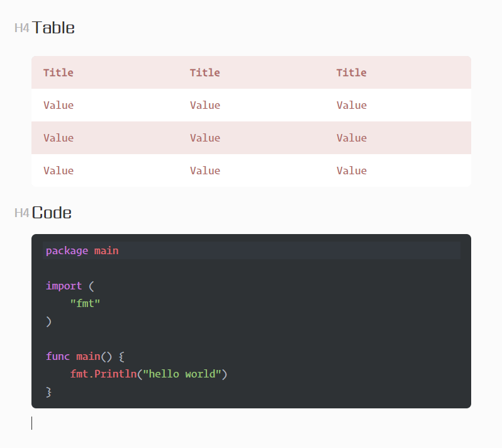Click the Code heading text
Viewport: 502px width, 448px height.
pyautogui.click(x=52, y=213)
